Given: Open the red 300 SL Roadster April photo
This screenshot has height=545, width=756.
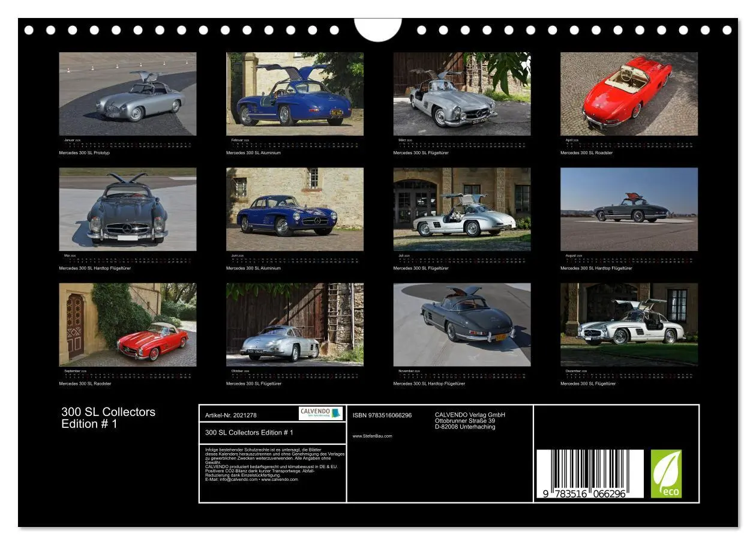Looking at the screenshot, I should coord(629,94).
